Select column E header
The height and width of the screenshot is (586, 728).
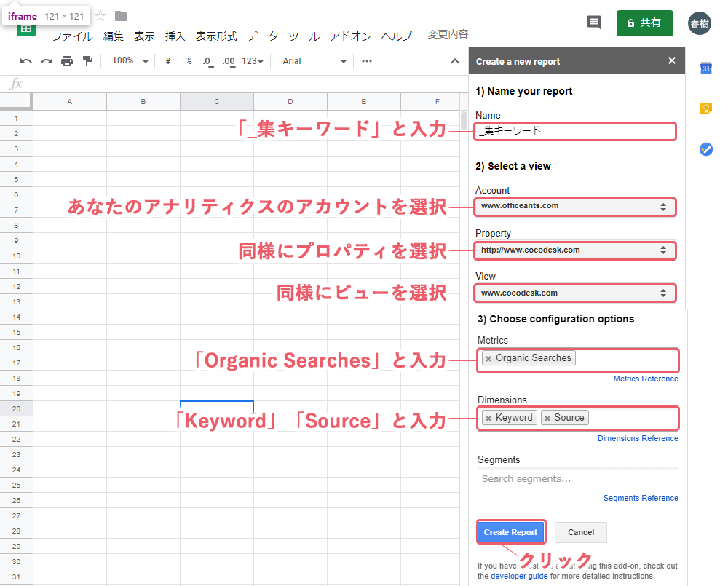pyautogui.click(x=363, y=101)
